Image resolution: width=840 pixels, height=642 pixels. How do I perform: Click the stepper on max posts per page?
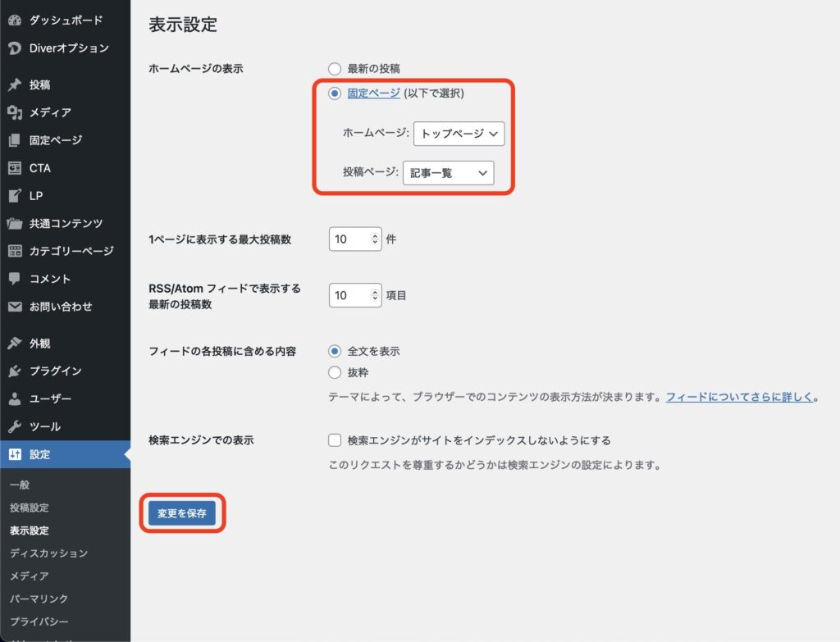click(x=376, y=239)
